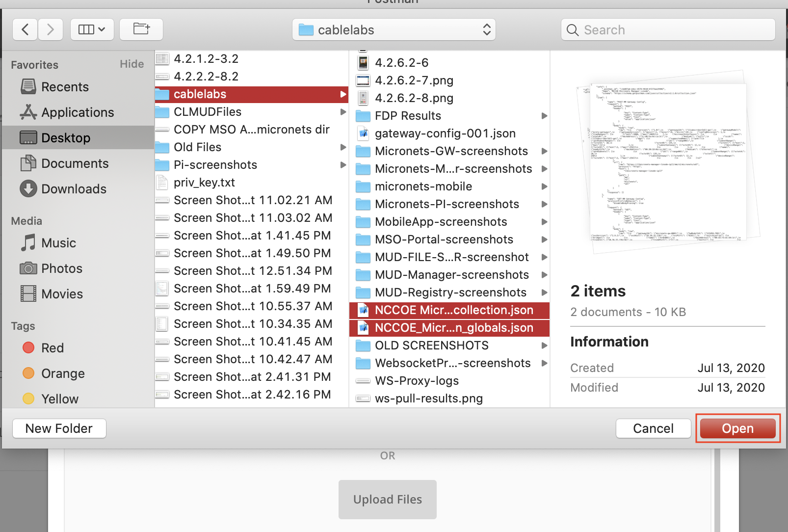This screenshot has height=532, width=788.
Task: Filter by the Red tag
Action: (x=43, y=348)
